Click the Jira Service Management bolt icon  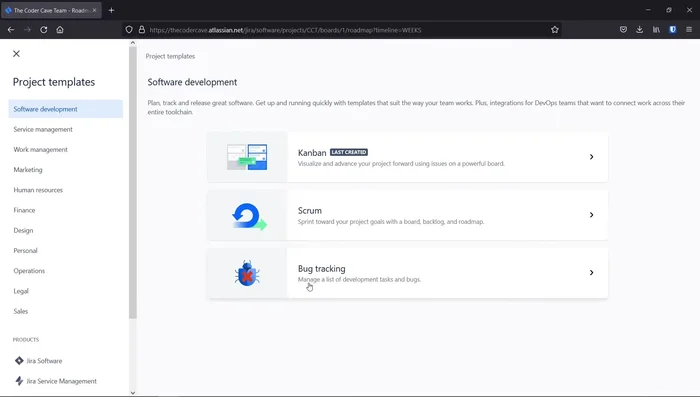pyautogui.click(x=19, y=381)
